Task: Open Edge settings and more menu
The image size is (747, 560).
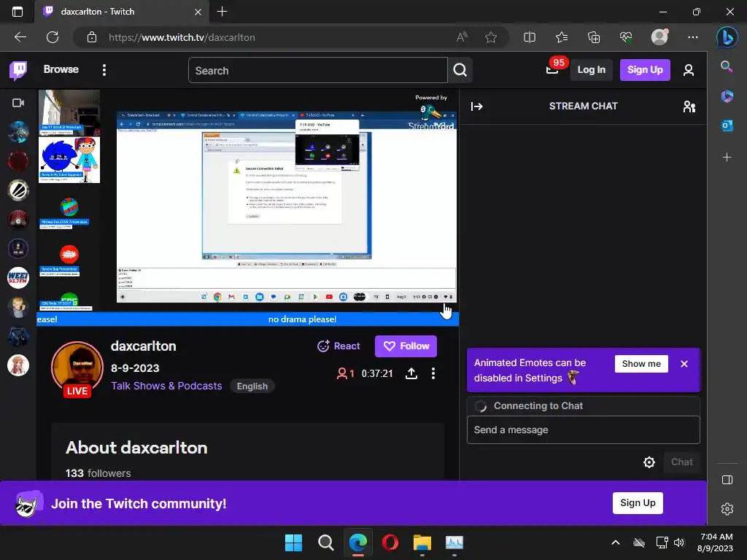Action: (693, 37)
